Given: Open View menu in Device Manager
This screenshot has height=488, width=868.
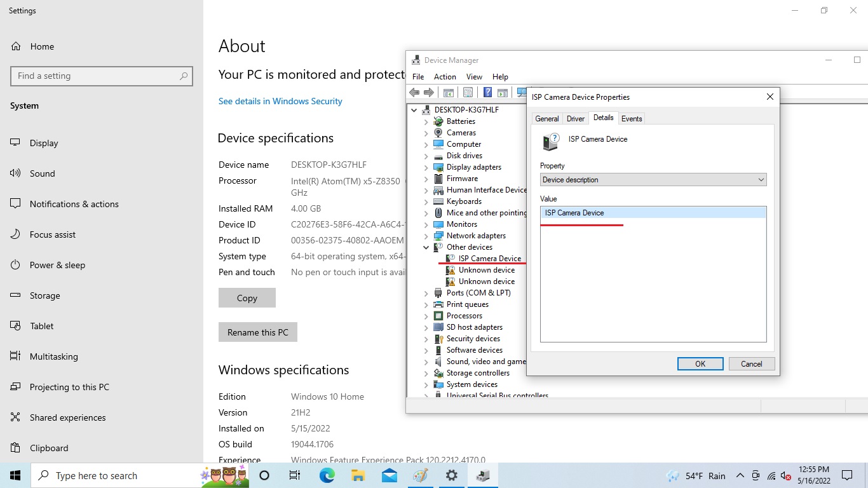Looking at the screenshot, I should 474,77.
